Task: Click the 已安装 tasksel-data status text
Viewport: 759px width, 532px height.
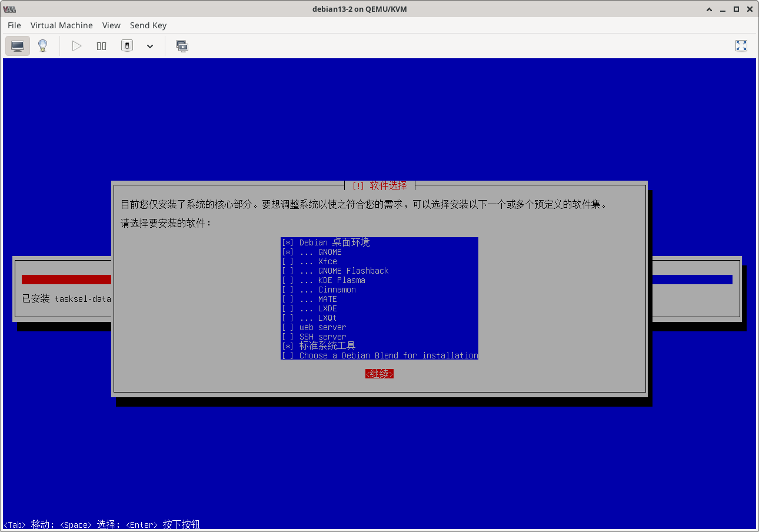Action: click(66, 298)
